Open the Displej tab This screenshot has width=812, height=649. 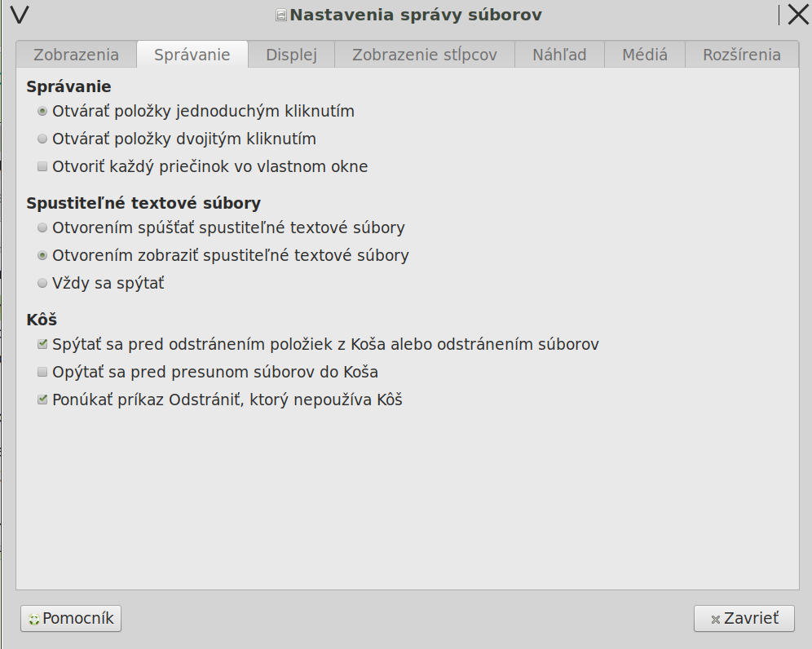point(291,55)
